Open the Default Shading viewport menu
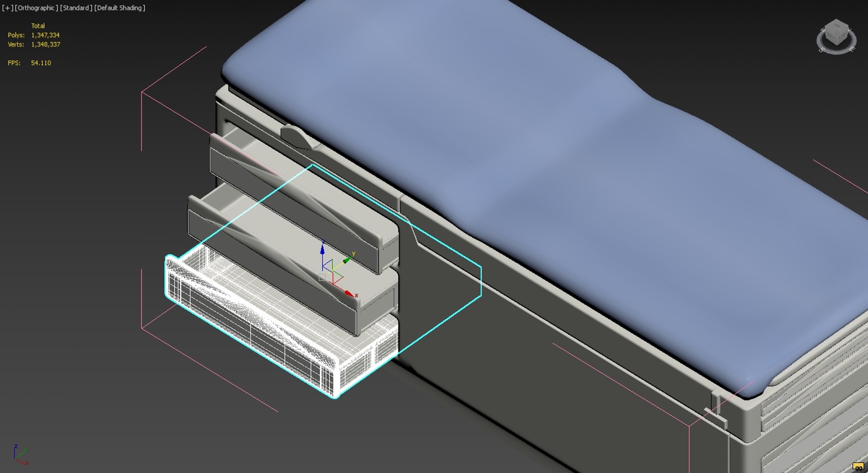 (x=119, y=8)
